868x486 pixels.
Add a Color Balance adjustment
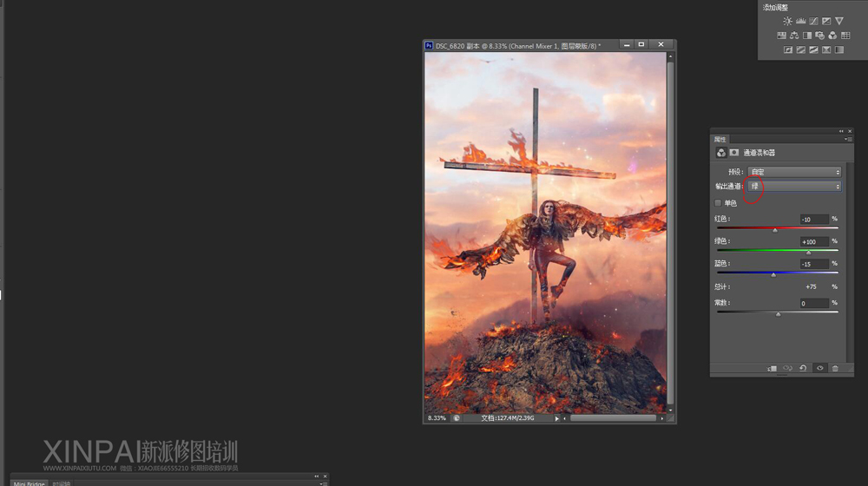click(794, 36)
